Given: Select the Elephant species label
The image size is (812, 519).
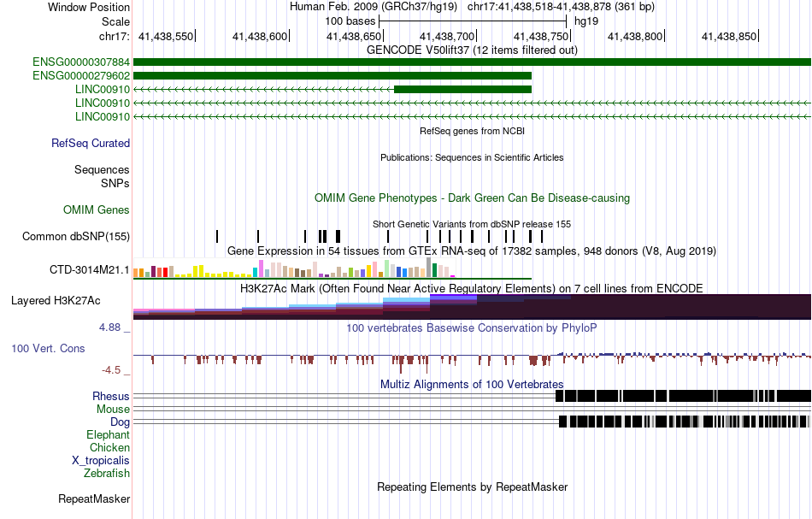Looking at the screenshot, I should [x=109, y=434].
